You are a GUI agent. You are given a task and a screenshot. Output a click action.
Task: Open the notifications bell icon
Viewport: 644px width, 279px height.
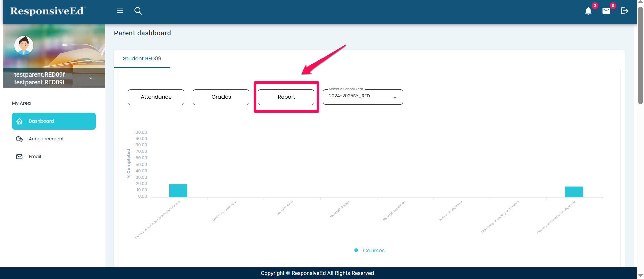[x=588, y=11]
